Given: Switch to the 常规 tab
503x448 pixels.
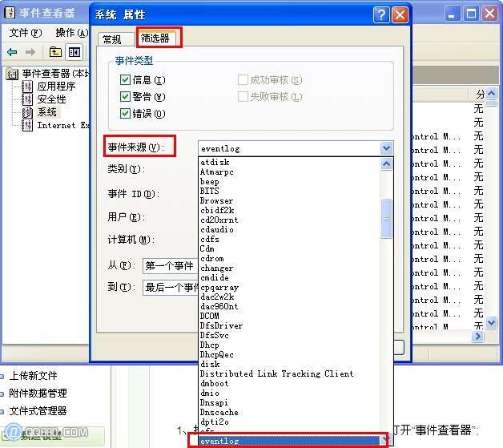Looking at the screenshot, I should 115,39.
